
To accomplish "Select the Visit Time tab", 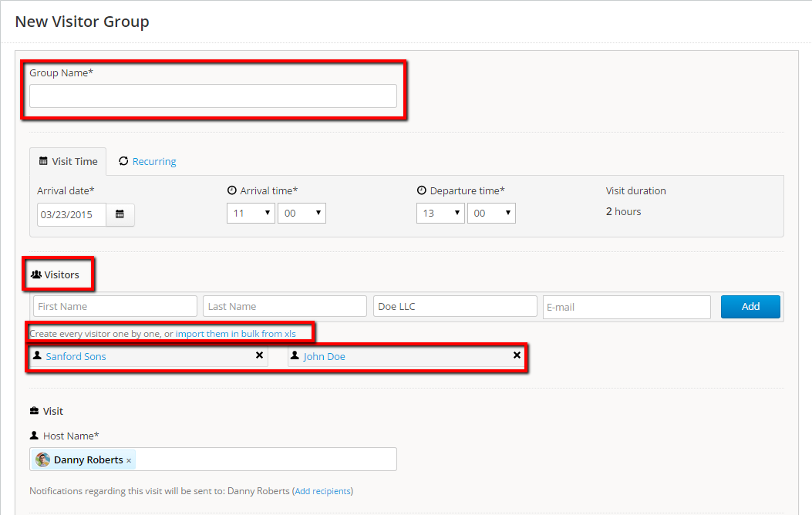I will 69,161.
